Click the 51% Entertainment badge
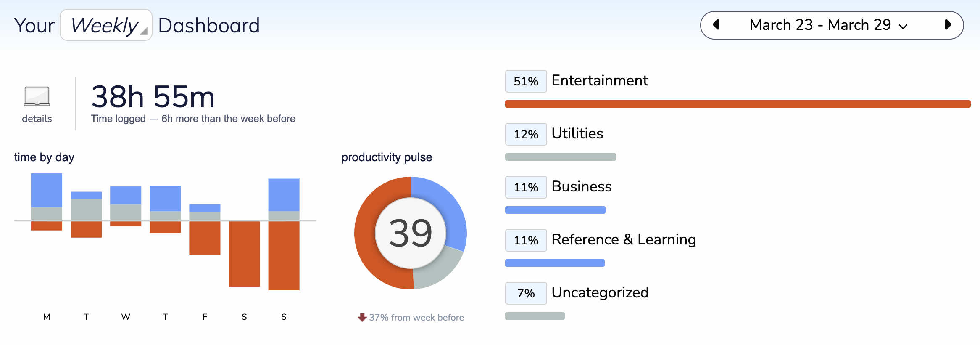The height and width of the screenshot is (345, 980). pyautogui.click(x=526, y=81)
